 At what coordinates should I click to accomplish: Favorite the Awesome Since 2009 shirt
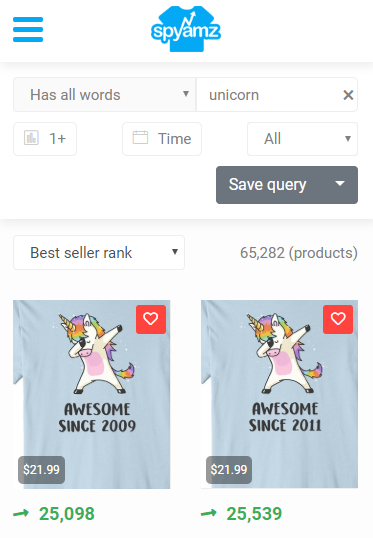(x=151, y=319)
